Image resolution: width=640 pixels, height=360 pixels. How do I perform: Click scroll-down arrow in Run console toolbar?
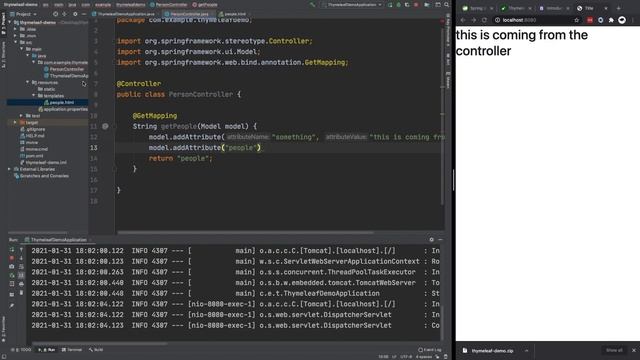[x=21, y=258]
